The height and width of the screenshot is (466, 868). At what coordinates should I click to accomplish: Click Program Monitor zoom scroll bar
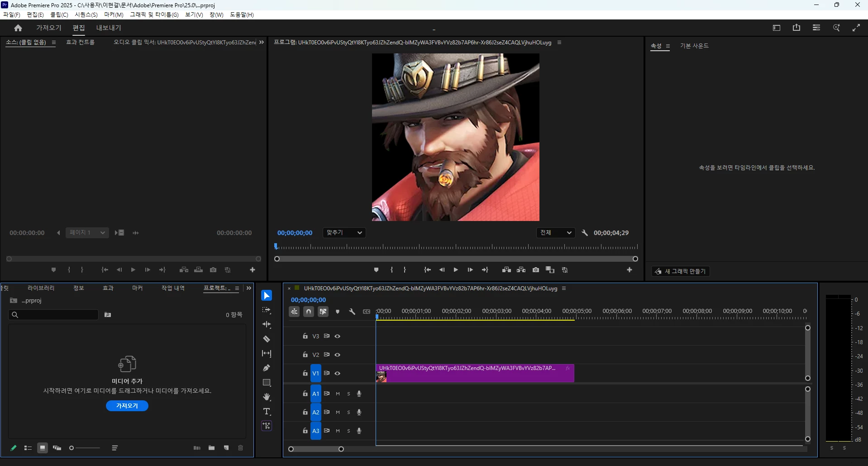456,259
